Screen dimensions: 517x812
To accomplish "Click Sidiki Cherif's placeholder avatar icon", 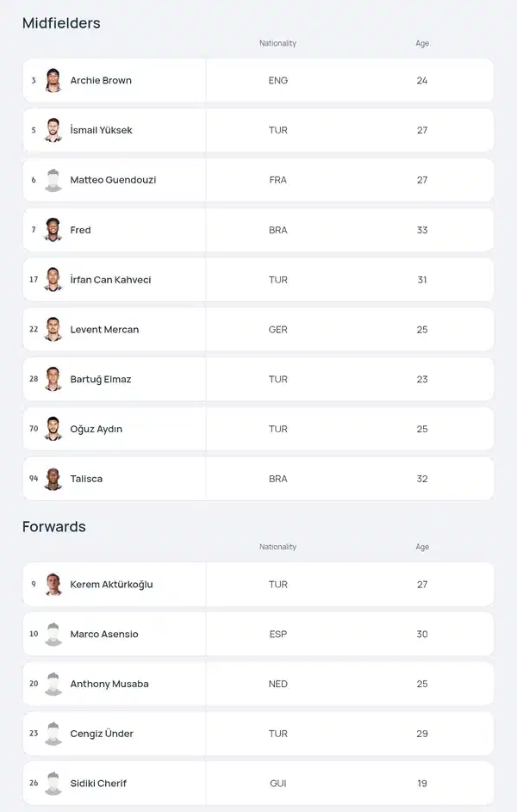I will [x=53, y=783].
